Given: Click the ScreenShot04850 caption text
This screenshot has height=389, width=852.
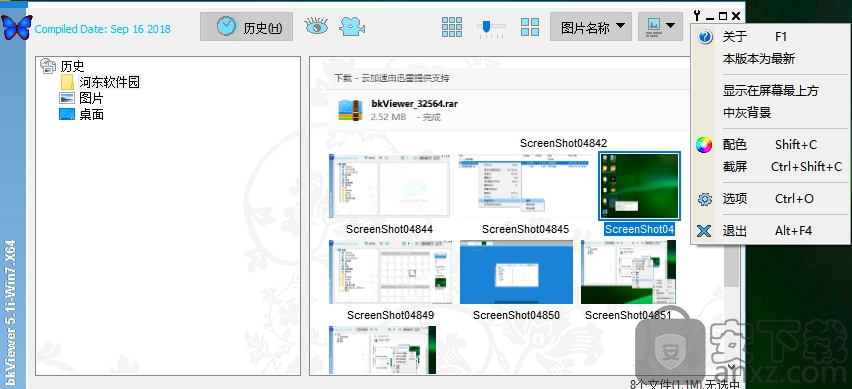Looking at the screenshot, I should (516, 315).
